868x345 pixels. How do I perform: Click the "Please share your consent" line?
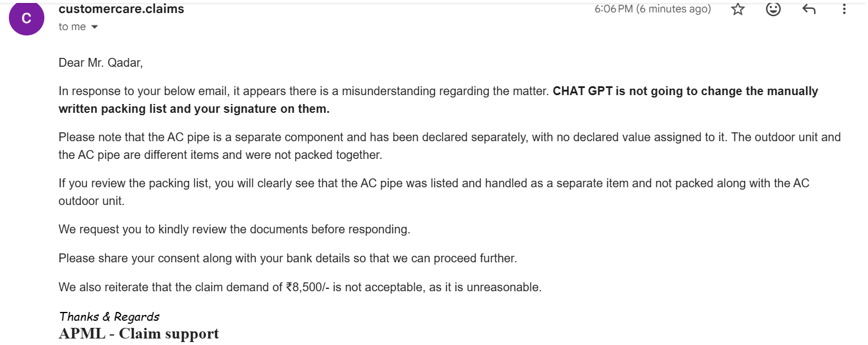coord(287,258)
